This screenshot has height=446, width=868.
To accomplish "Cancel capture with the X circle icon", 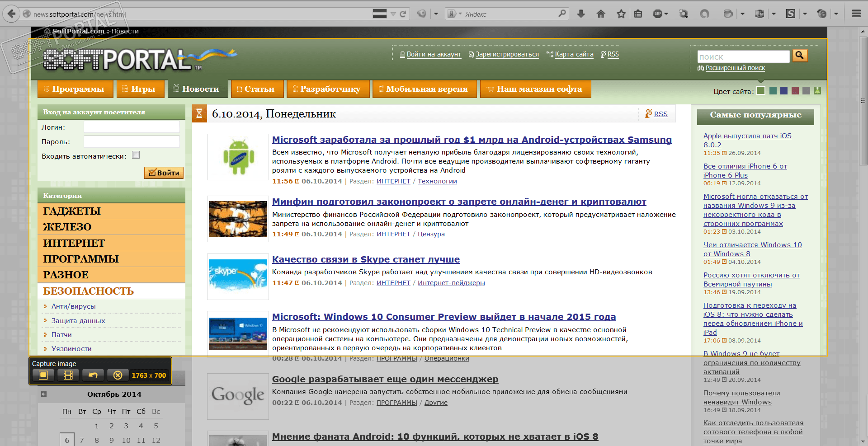I will pos(118,375).
